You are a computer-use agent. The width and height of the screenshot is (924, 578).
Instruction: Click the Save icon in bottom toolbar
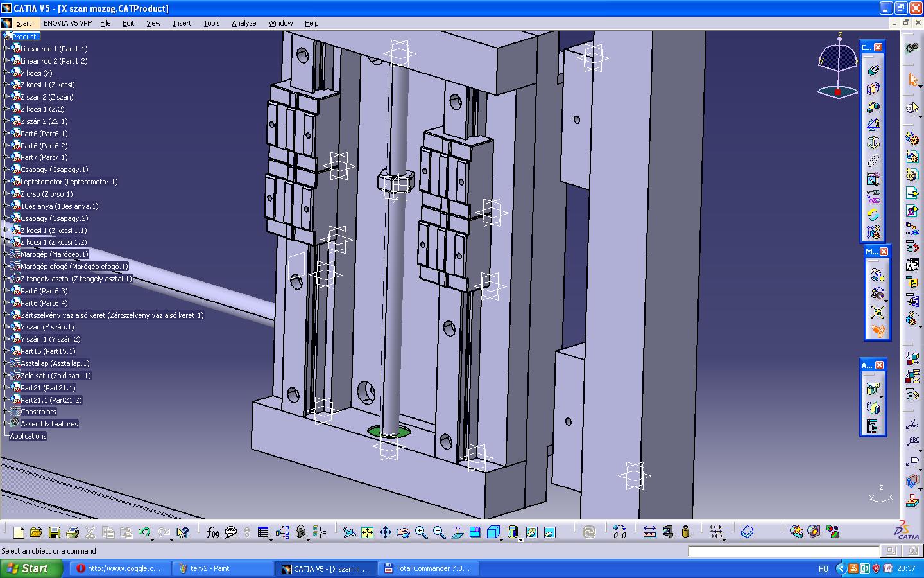click(55, 532)
